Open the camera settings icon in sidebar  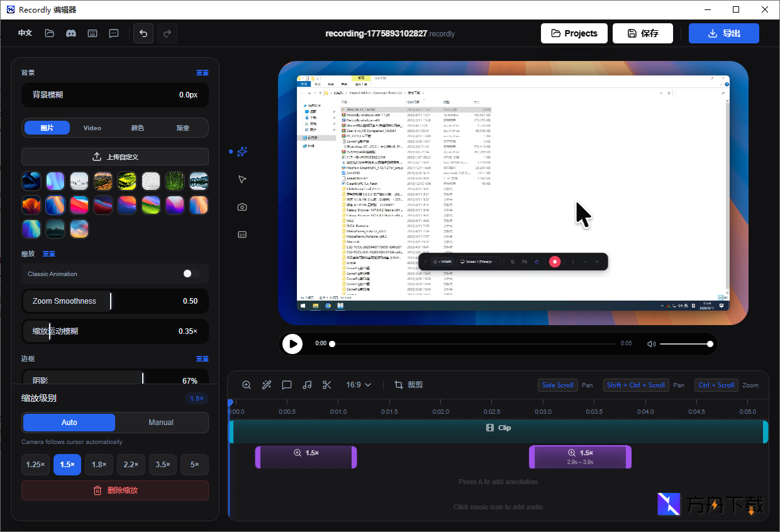[242, 207]
